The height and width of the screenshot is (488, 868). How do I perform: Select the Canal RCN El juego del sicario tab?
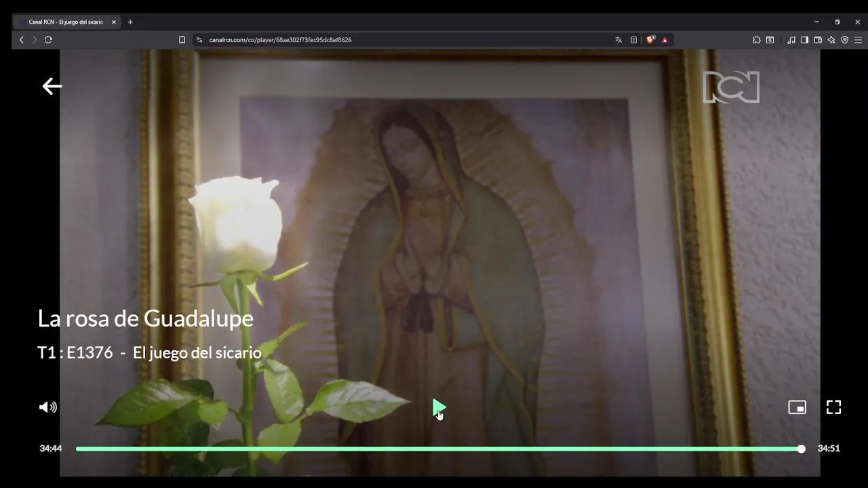tap(66, 22)
